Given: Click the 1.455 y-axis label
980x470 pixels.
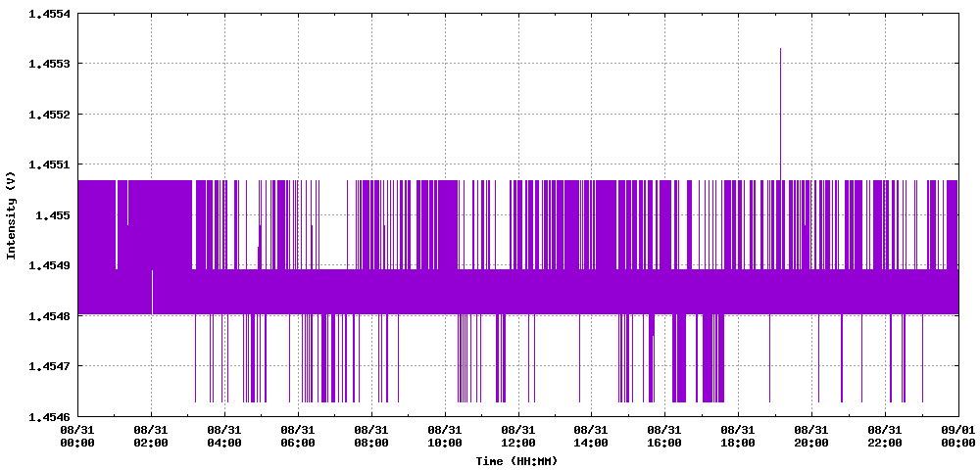Looking at the screenshot, I should 54,214.
